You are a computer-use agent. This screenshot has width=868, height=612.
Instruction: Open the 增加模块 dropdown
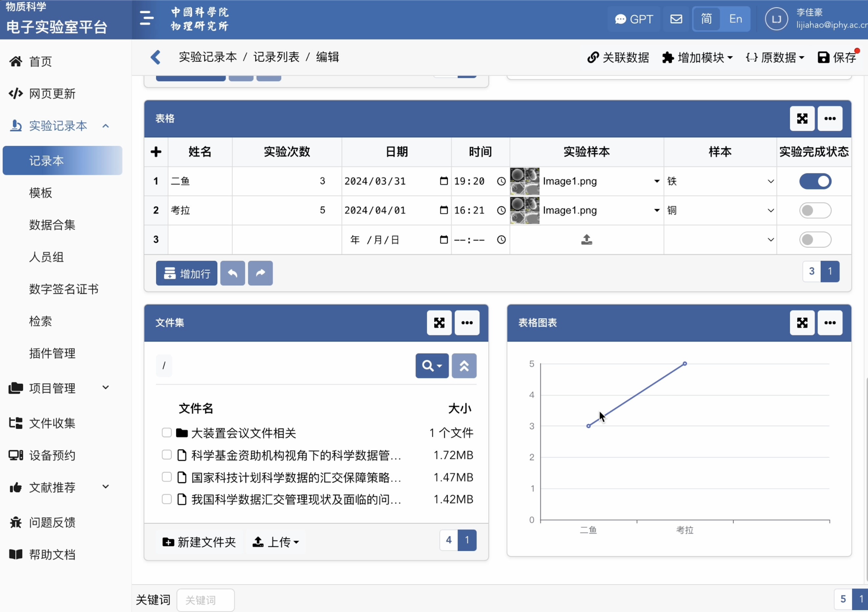click(698, 57)
